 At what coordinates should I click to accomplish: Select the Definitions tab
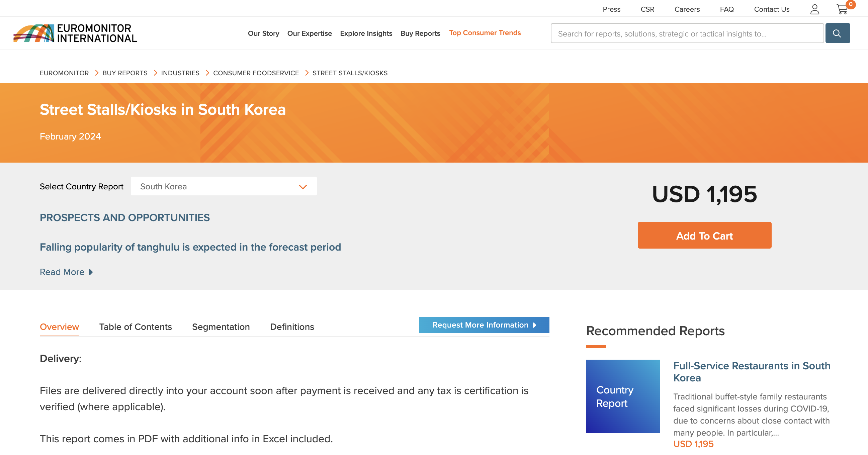[x=292, y=327]
